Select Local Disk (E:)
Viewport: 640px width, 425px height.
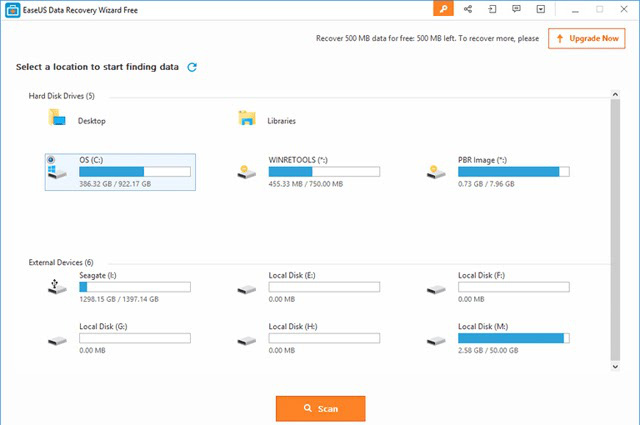tap(309, 287)
